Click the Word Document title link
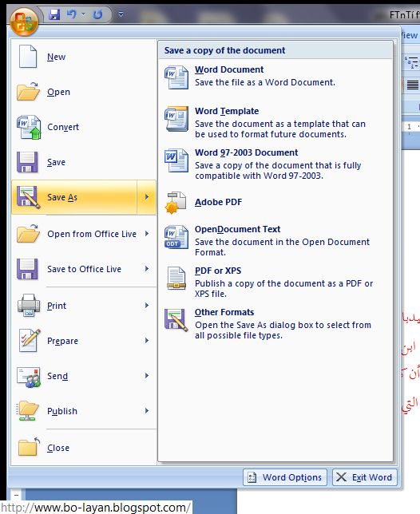This screenshot has width=420, height=514. [x=229, y=69]
